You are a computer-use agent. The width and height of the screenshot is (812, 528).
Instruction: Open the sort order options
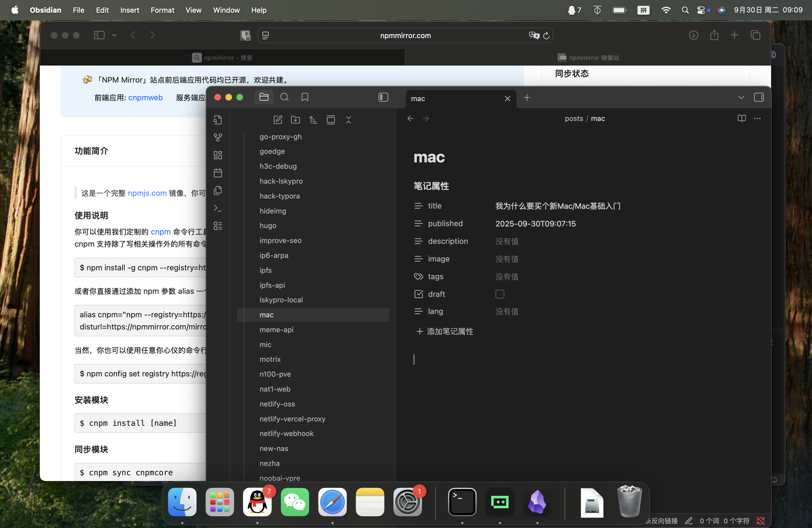click(x=313, y=120)
